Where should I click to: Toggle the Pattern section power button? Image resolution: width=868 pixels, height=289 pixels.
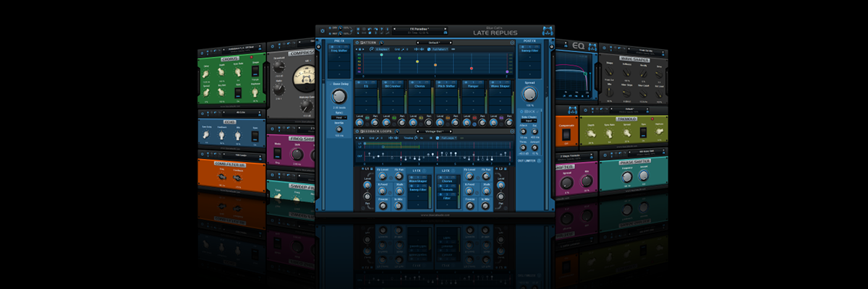tap(357, 43)
